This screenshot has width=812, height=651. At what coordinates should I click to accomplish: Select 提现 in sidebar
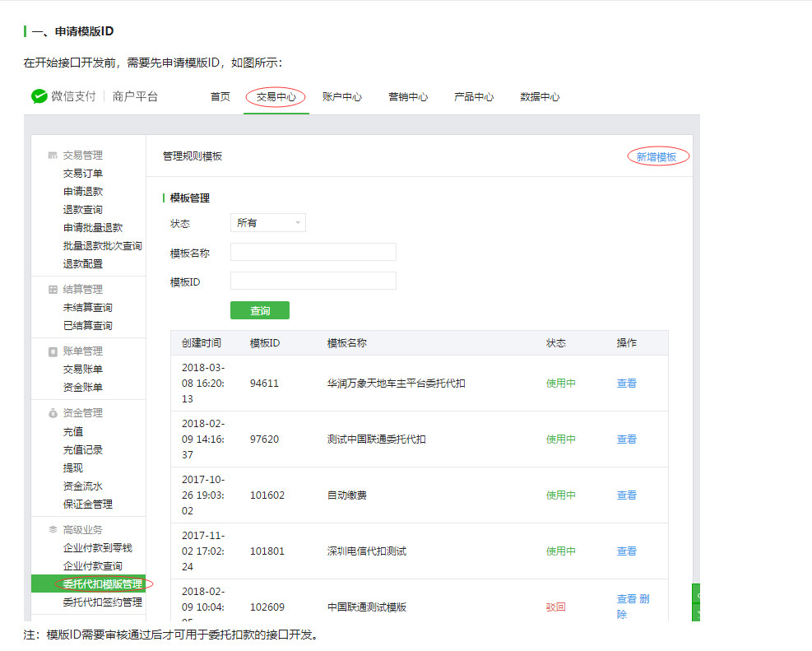point(73,468)
